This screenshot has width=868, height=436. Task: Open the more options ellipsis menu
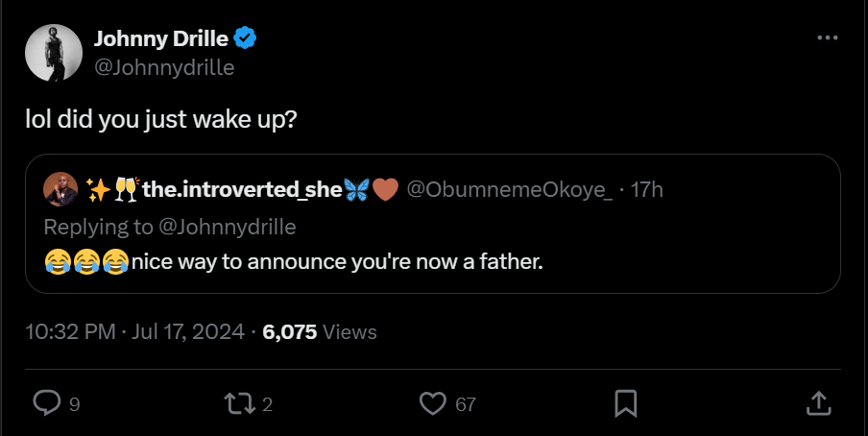coord(827,37)
